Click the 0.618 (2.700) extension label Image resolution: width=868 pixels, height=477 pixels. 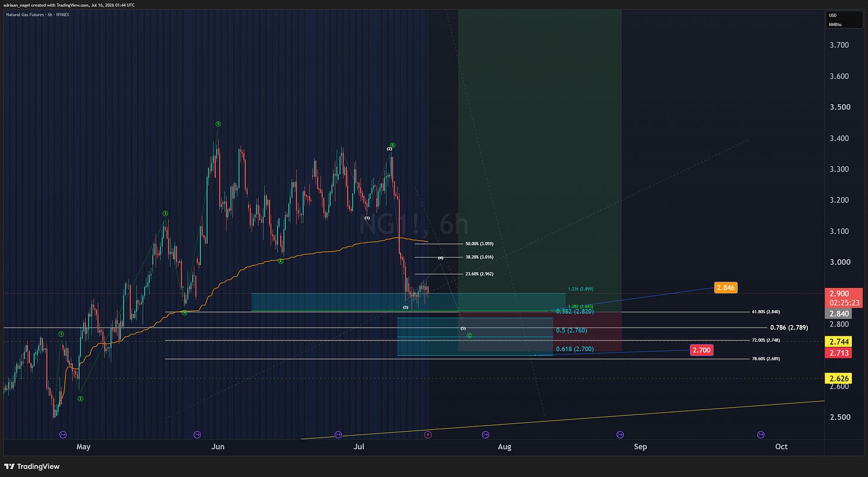click(575, 349)
